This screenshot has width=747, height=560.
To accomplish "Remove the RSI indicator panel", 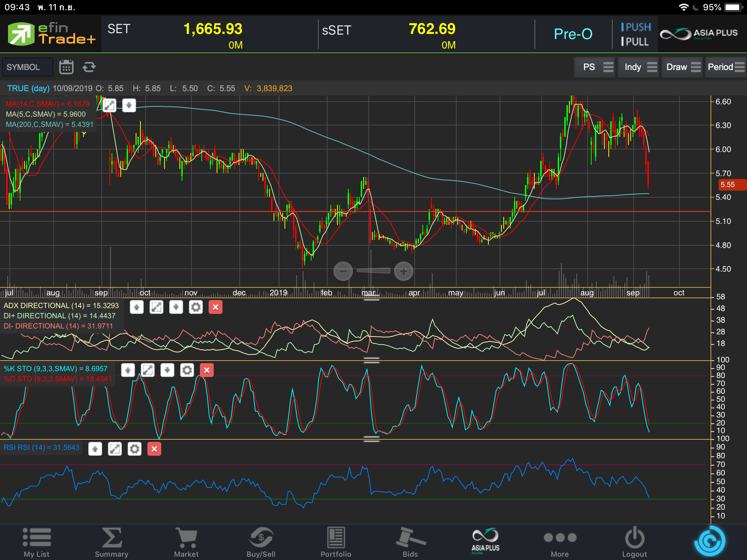I will click(154, 449).
